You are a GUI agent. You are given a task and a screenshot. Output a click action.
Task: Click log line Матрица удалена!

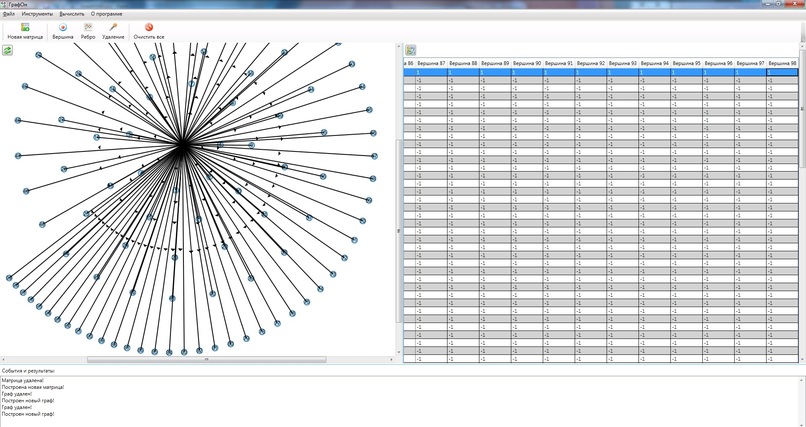click(x=23, y=380)
